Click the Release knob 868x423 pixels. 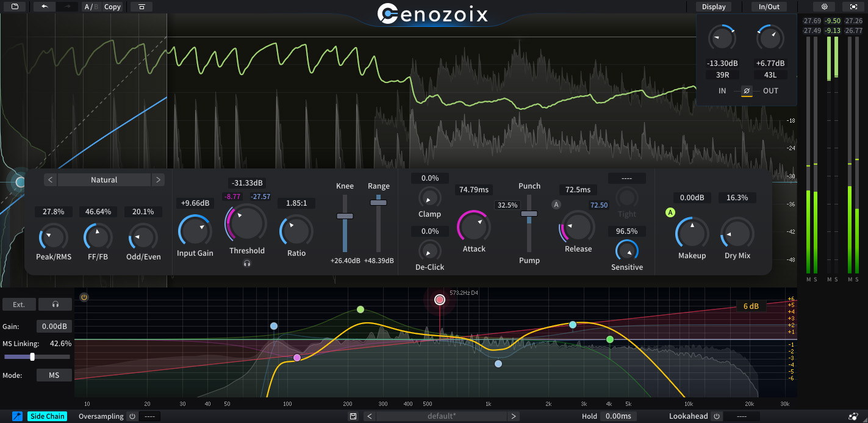(577, 227)
